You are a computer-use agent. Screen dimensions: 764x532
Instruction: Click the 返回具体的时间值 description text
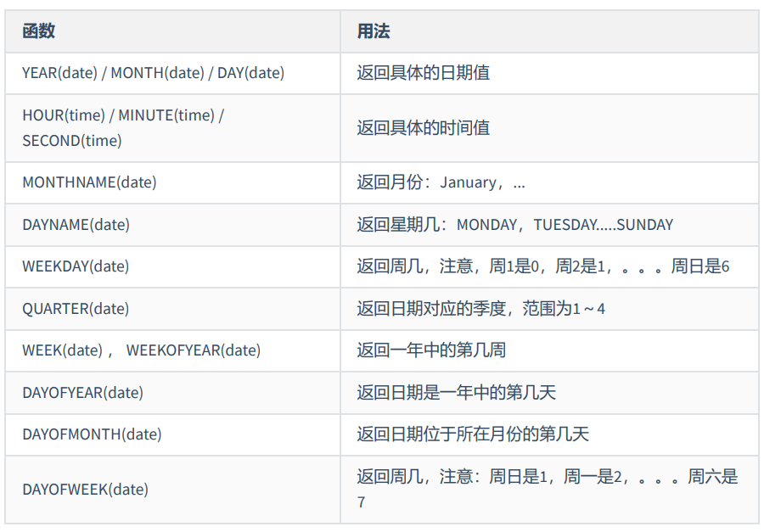coord(423,128)
